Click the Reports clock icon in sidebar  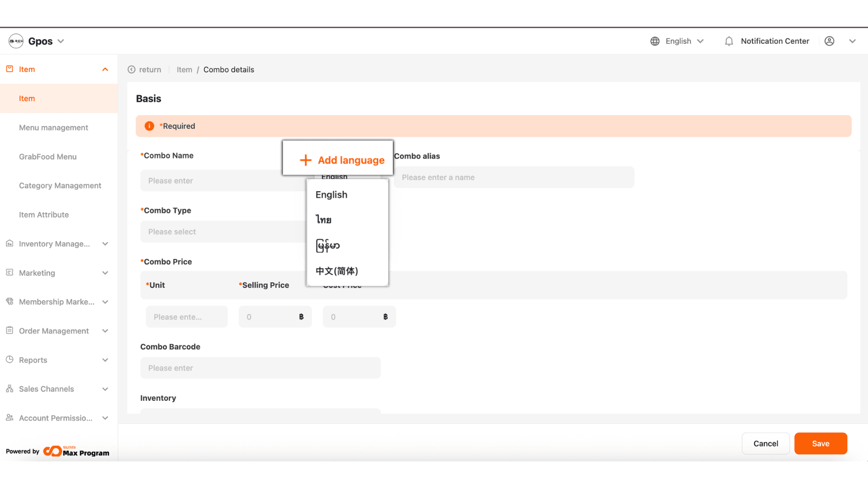coord(9,360)
